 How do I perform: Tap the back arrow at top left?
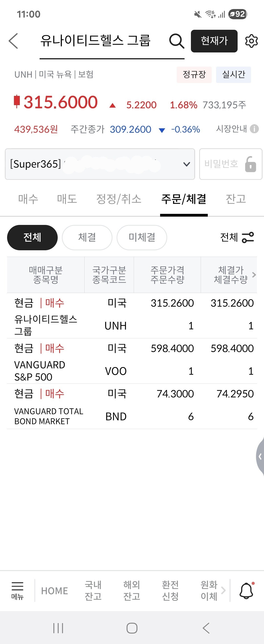coord(13,41)
